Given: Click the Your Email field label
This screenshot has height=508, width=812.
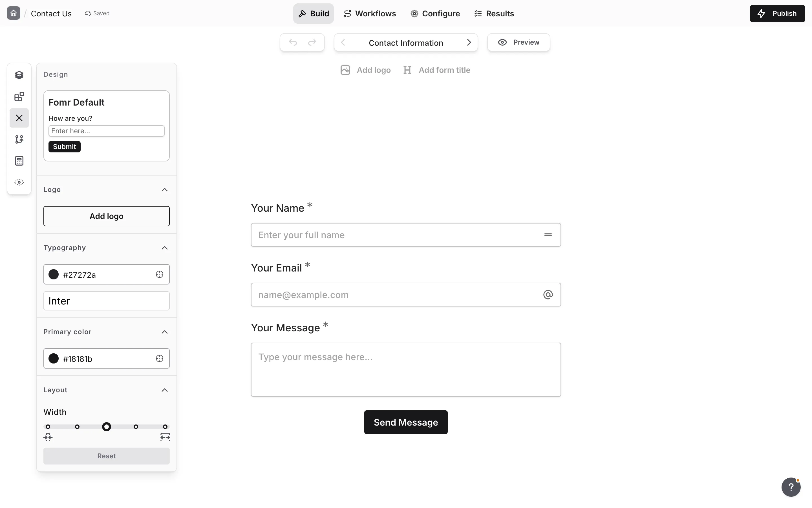Looking at the screenshot, I should tap(276, 268).
